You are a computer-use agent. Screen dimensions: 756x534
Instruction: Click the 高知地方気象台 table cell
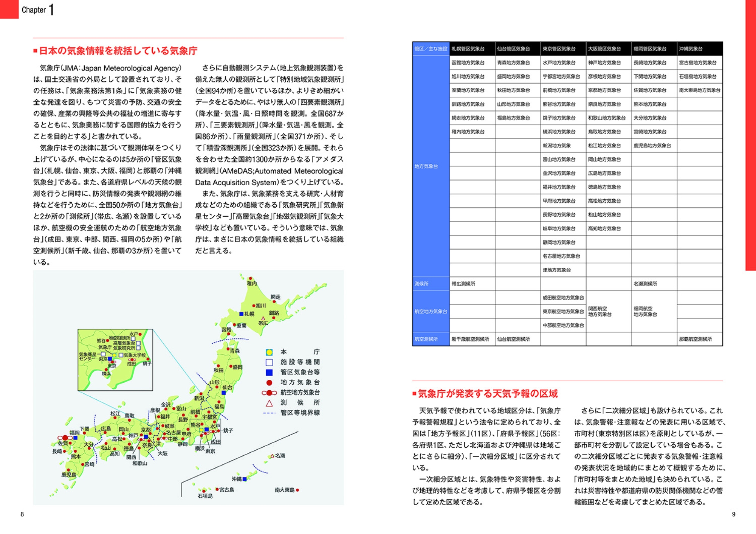click(x=609, y=229)
